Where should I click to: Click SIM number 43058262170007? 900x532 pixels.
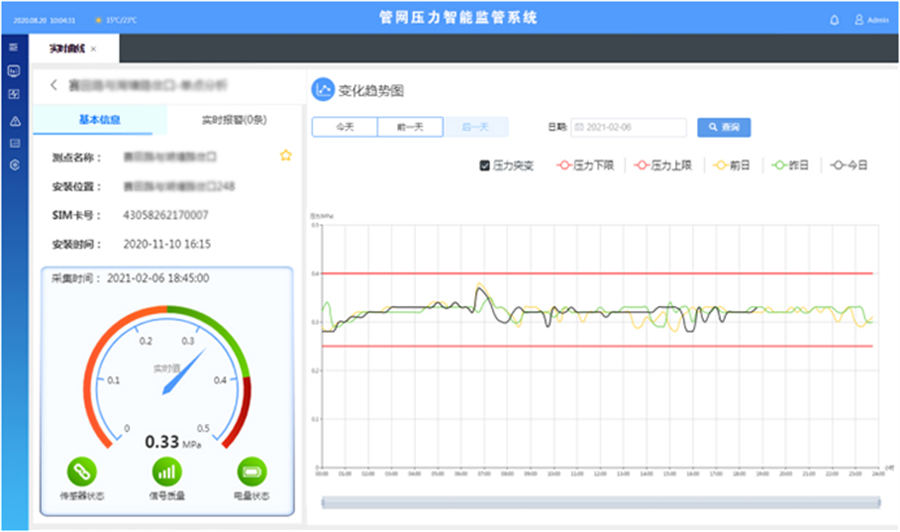pyautogui.click(x=166, y=215)
